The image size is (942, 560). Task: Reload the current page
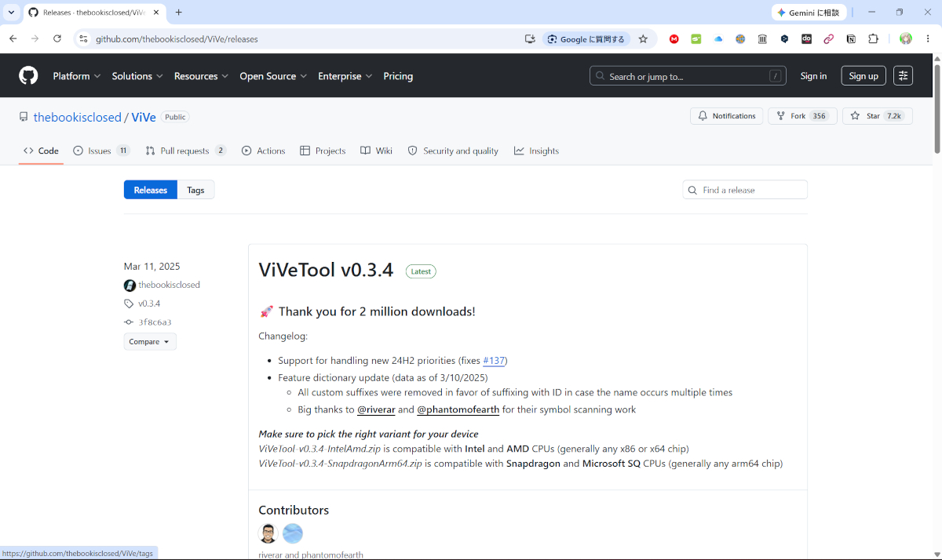click(x=57, y=38)
